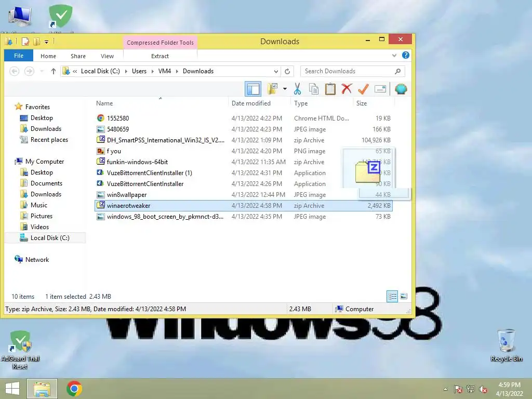Click the Paste clipboard icon

point(330,89)
